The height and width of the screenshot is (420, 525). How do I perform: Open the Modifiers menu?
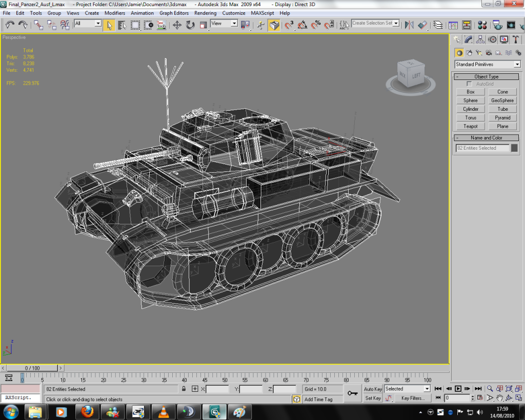pyautogui.click(x=115, y=13)
